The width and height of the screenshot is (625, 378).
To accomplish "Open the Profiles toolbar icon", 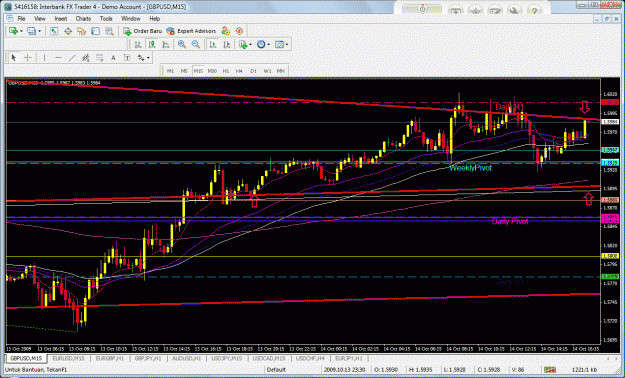I will (31, 31).
